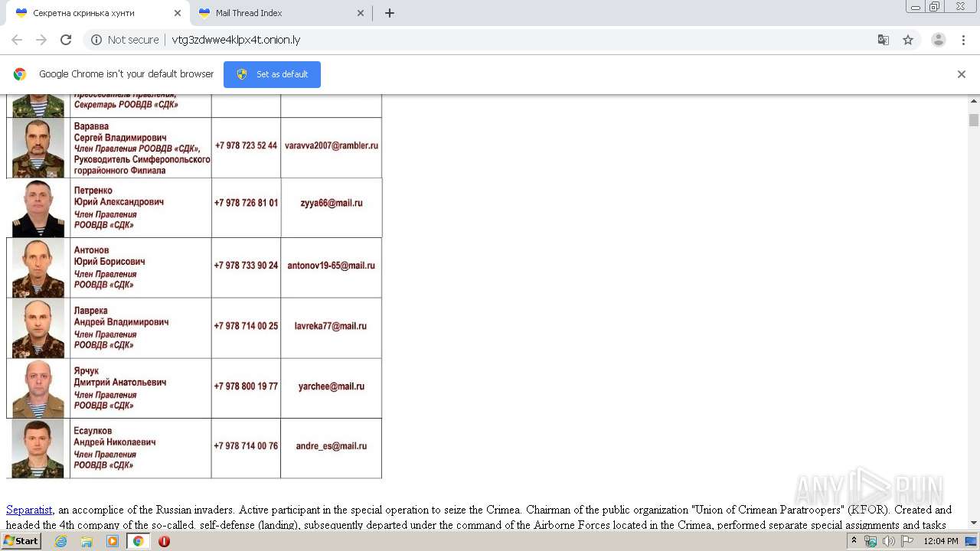Screen dimensions: 980x551
Task: Click photo of Антонов Юрий Борисович
Action: (38, 268)
